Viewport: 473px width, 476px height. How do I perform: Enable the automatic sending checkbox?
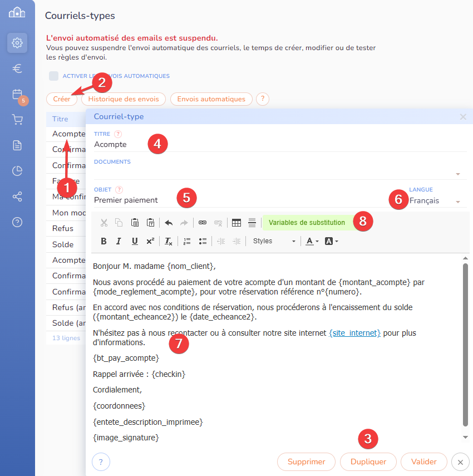[x=53, y=76]
